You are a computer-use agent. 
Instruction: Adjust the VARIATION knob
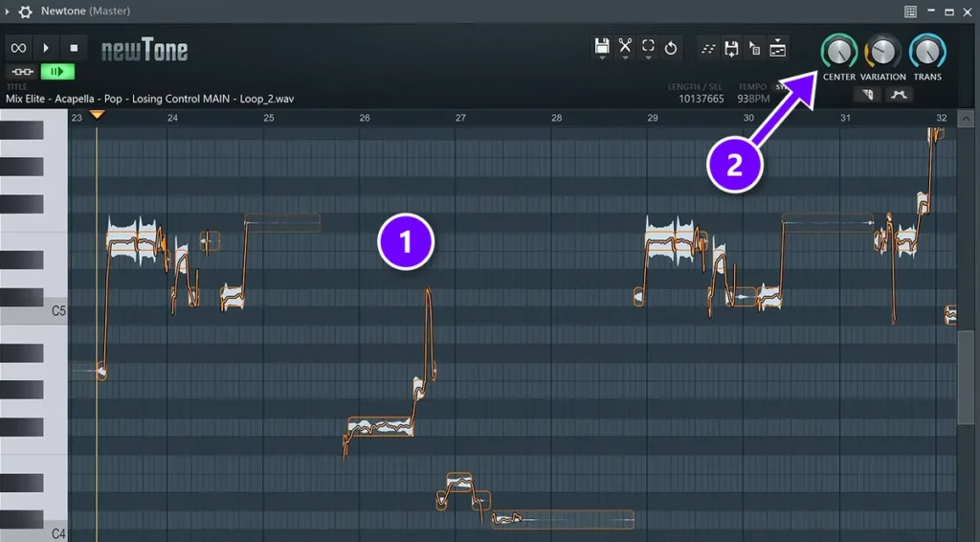pyautogui.click(x=882, y=52)
